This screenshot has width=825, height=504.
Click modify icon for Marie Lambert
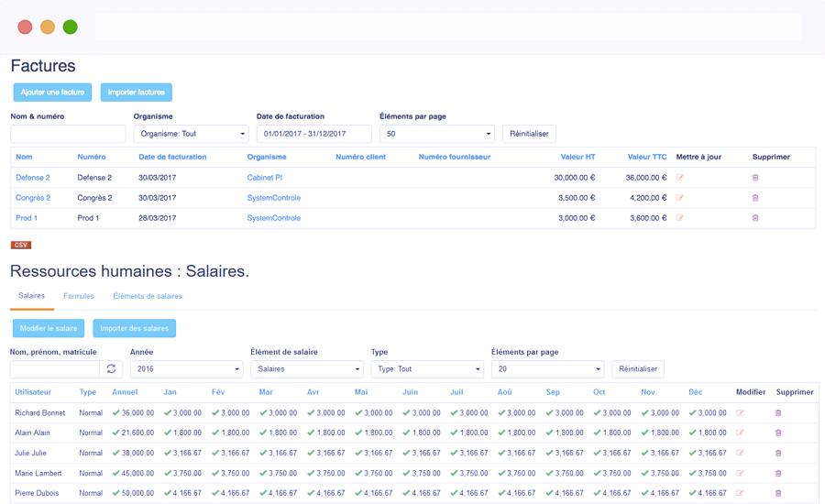(x=741, y=473)
